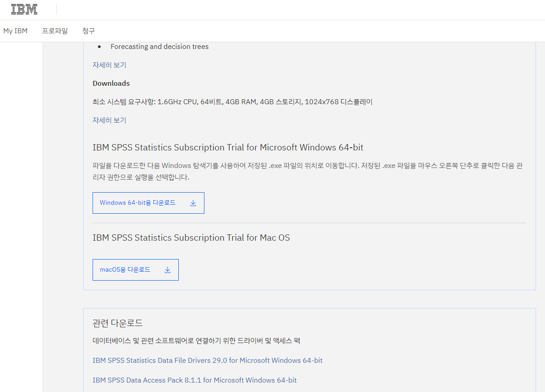Click the 최소 시스템 요구사항 text line
Viewport: 545px width, 392px height.
pyautogui.click(x=232, y=102)
